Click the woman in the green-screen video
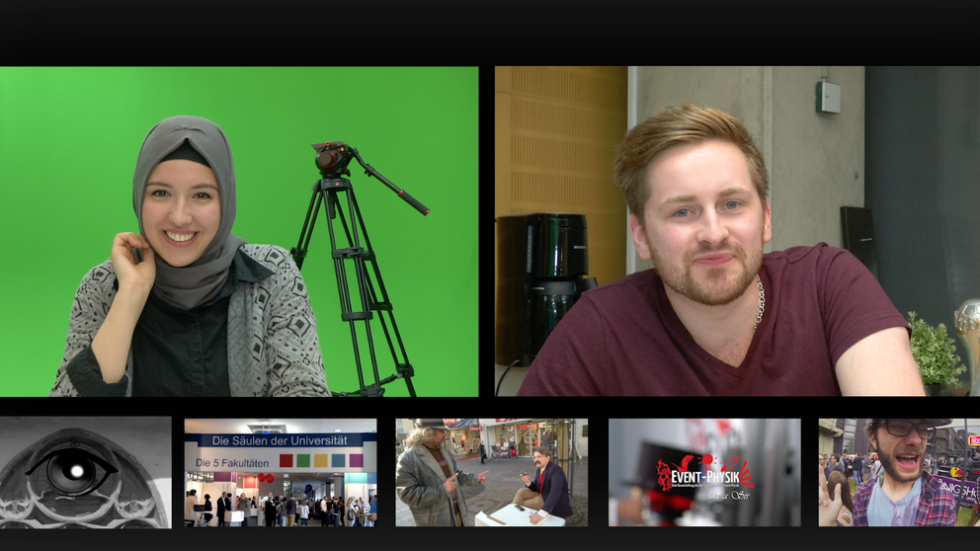 click(x=188, y=257)
